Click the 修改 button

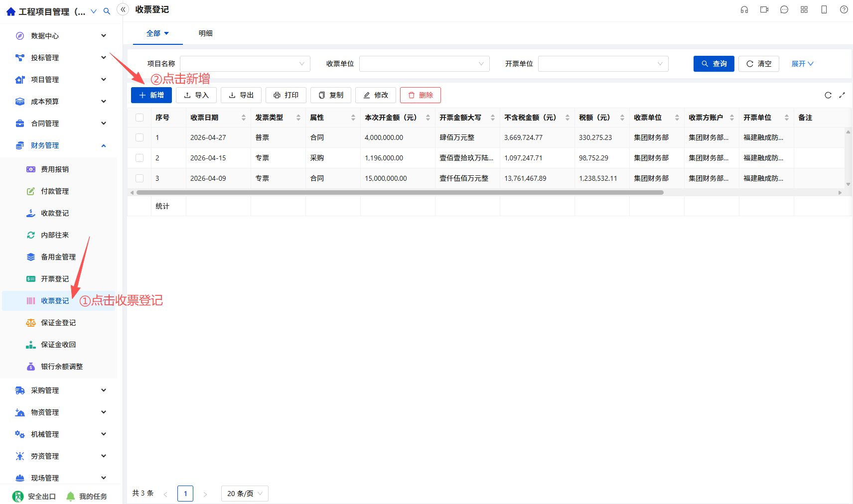(376, 95)
